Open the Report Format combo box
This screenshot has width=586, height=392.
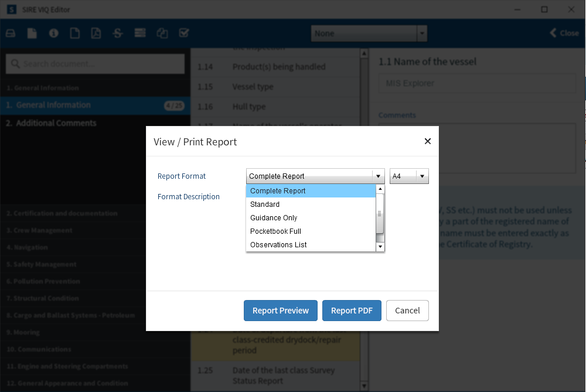point(315,176)
